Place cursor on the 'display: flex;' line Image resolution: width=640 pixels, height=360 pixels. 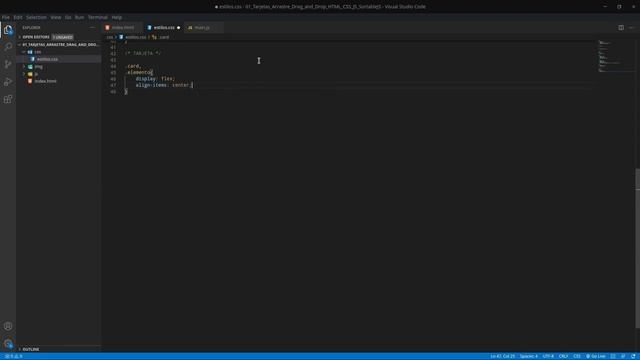coord(155,79)
